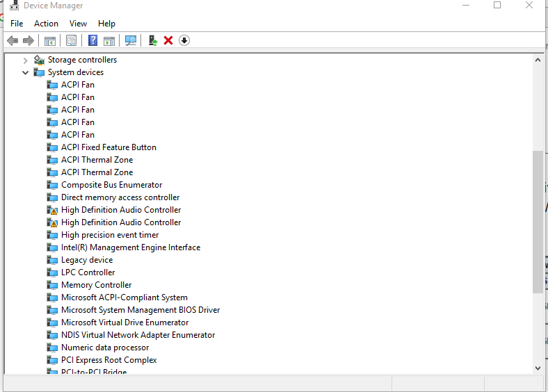Click the red X Uninstall device icon
This screenshot has width=548, height=392.
point(168,40)
